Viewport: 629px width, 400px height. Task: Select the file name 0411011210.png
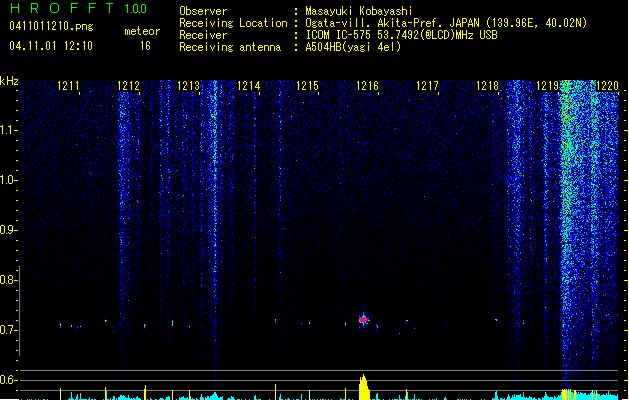click(51, 26)
